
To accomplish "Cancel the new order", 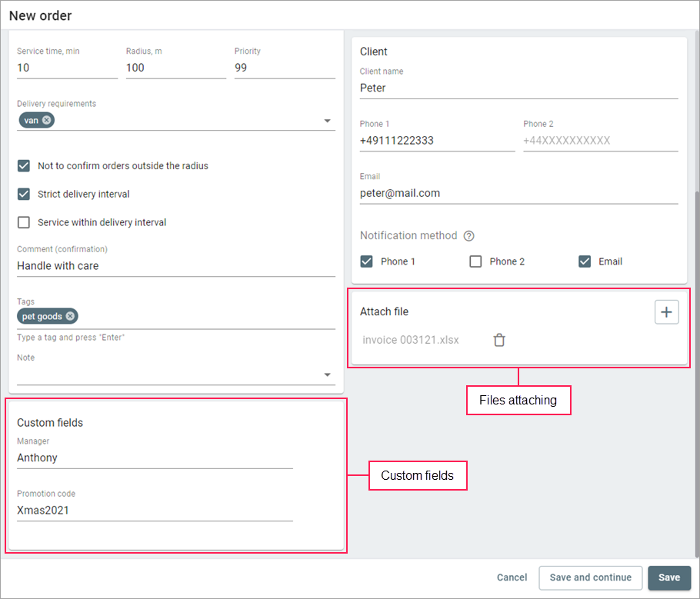I will coord(512,577).
